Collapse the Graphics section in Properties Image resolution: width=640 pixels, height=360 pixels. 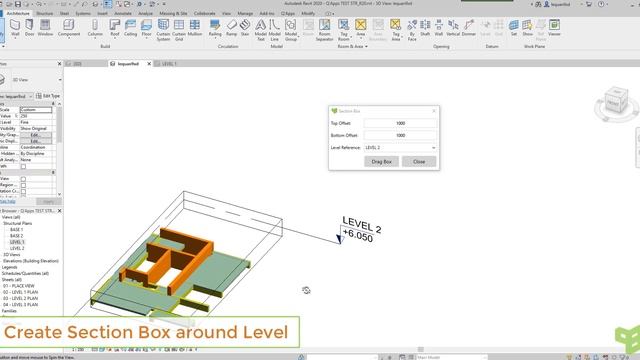(x=53, y=104)
